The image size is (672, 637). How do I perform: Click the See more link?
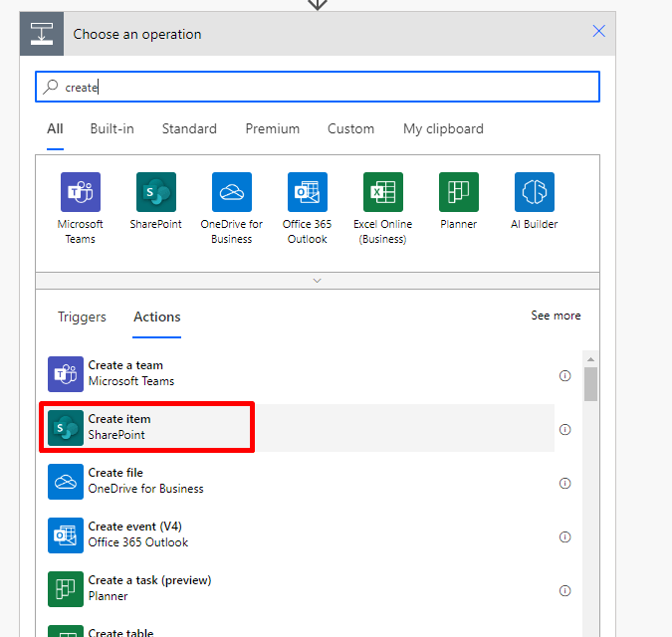[556, 316]
